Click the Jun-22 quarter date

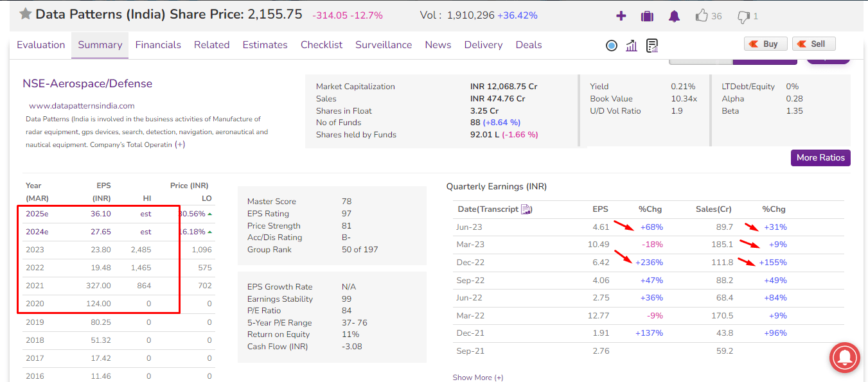[470, 298]
